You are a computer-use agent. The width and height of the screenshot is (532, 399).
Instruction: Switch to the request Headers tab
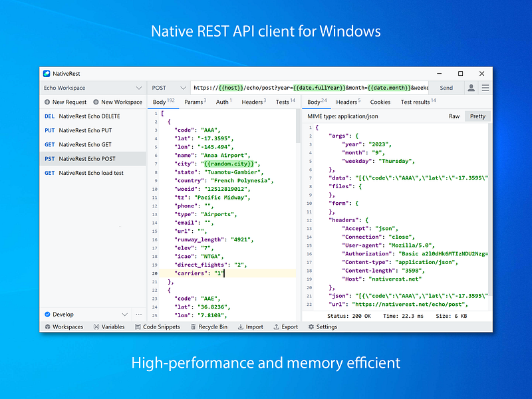pos(254,102)
